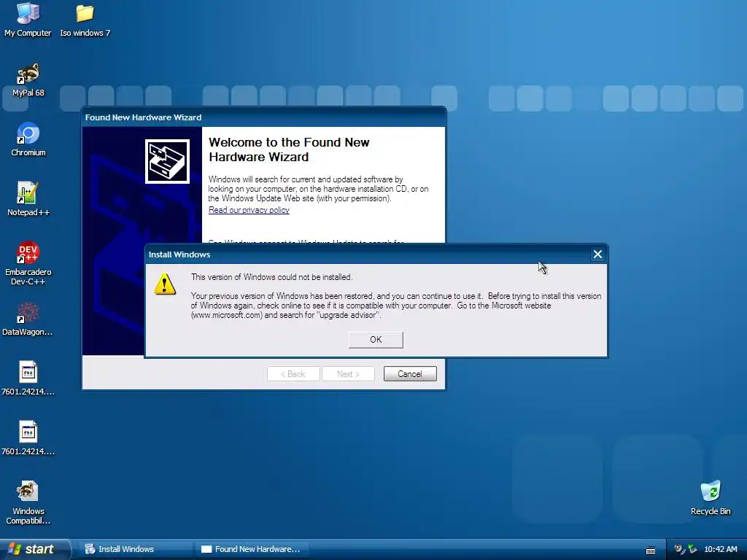Viewport: 747px width, 560px height.
Task: Click the hardware wizard illustration icon
Action: pos(167,161)
